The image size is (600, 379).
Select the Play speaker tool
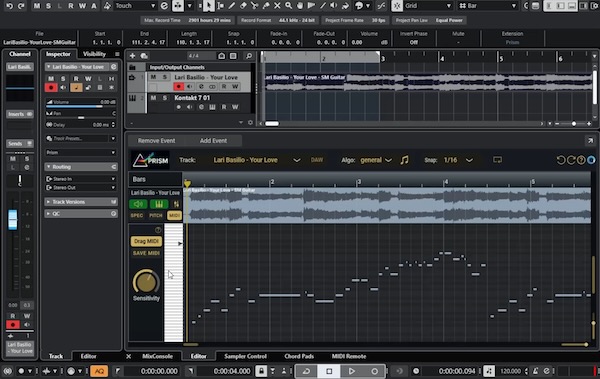pyautogui.click(x=334, y=6)
